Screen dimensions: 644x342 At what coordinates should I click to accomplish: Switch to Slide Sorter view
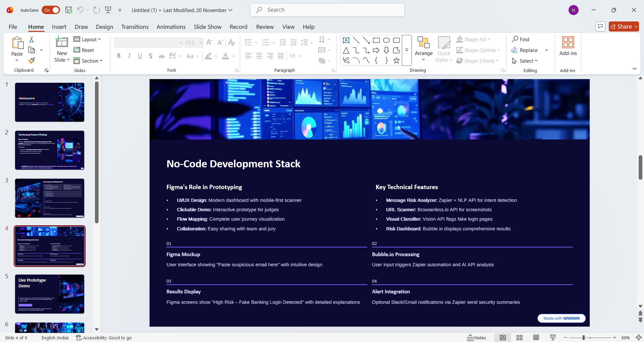[x=520, y=338]
